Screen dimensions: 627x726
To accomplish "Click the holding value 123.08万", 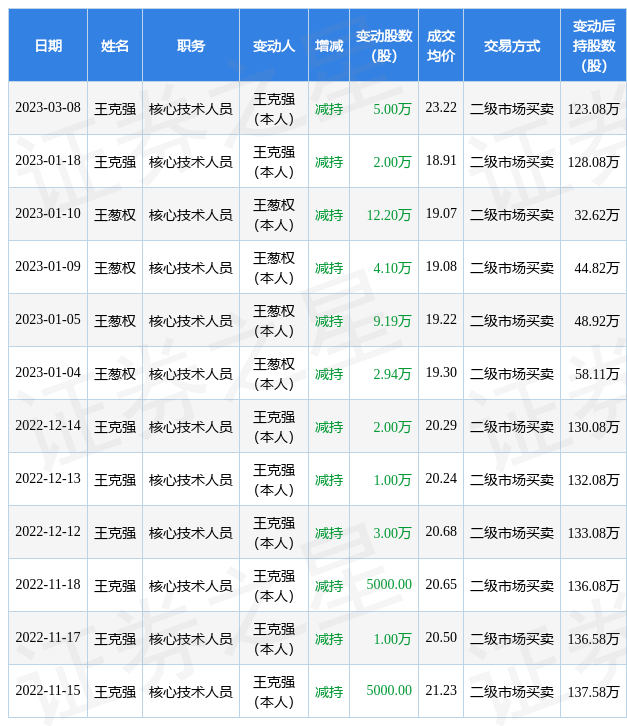I will [x=593, y=109].
